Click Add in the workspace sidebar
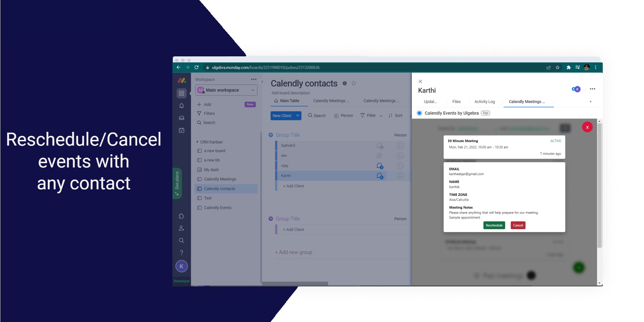 204,104
